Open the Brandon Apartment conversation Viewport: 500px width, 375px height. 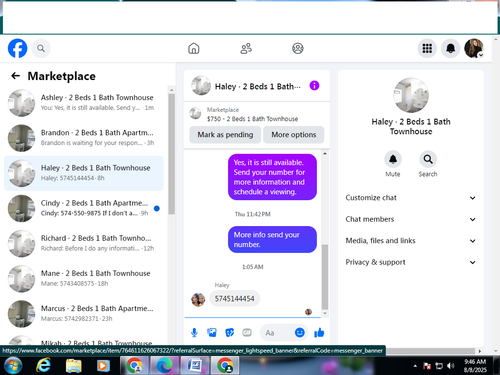(x=84, y=138)
